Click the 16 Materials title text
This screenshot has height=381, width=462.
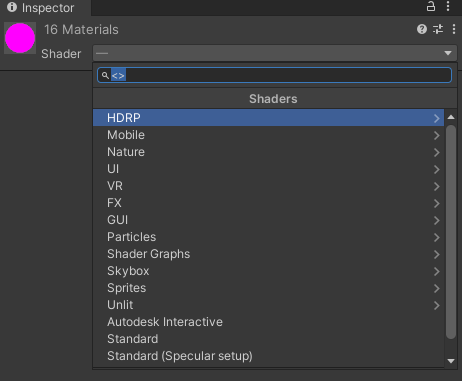[x=81, y=30]
